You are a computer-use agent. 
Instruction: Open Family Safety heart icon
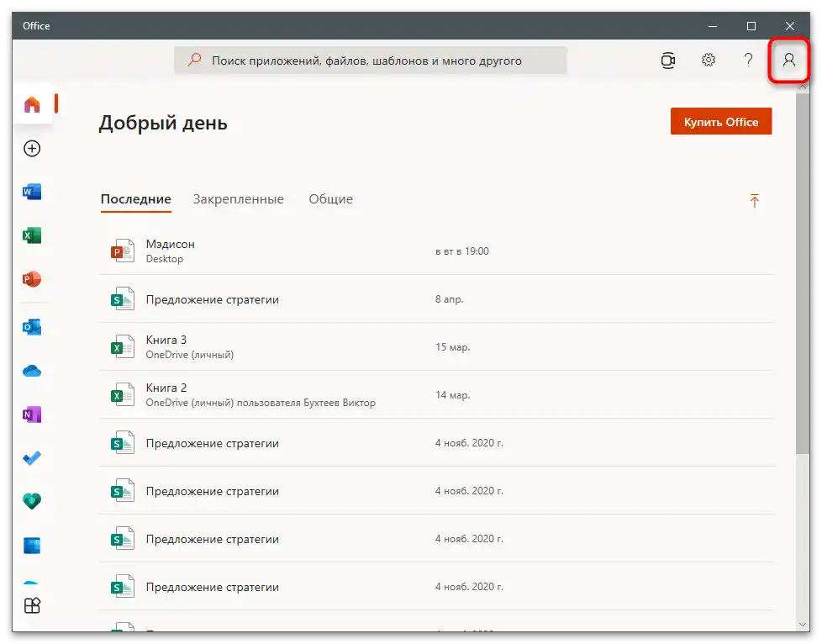pos(32,501)
